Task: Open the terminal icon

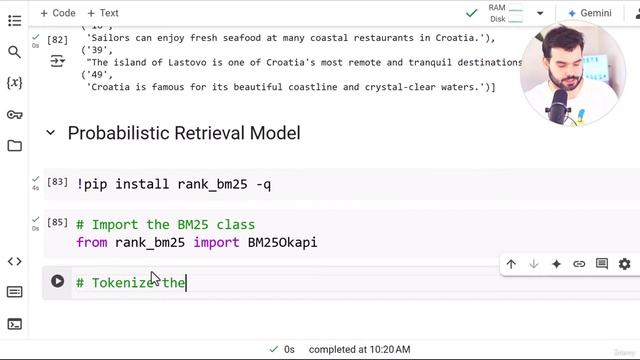Action: (x=15, y=324)
